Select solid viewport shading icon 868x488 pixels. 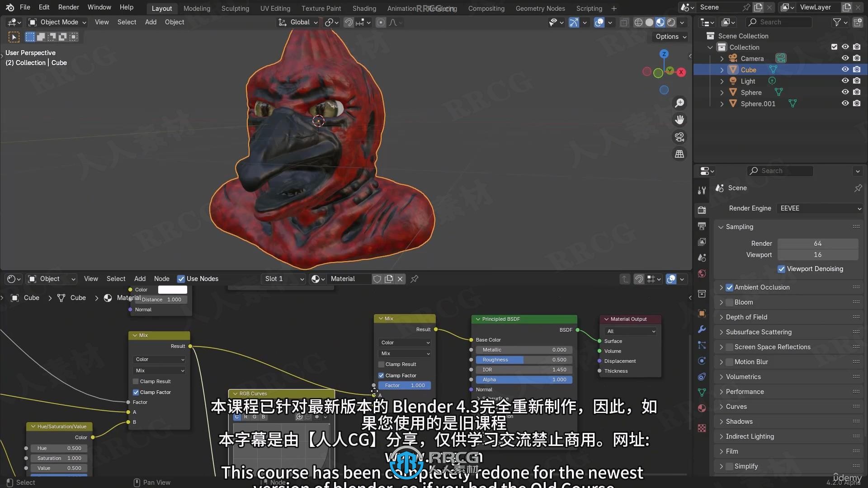click(x=649, y=22)
